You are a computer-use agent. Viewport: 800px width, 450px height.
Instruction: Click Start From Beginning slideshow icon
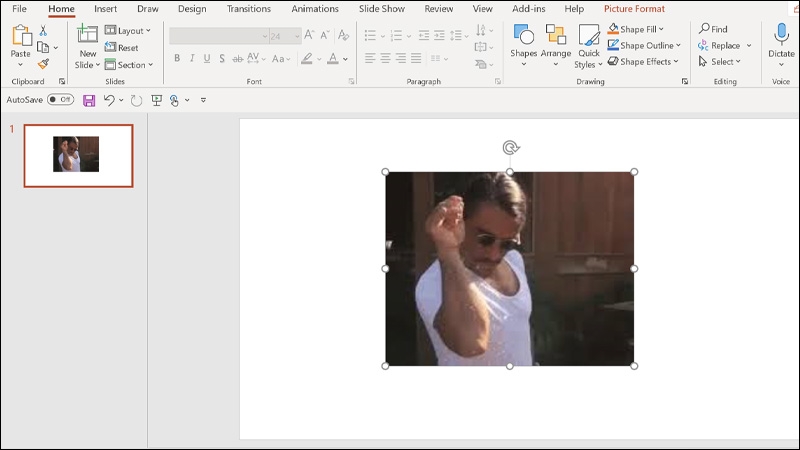157,101
